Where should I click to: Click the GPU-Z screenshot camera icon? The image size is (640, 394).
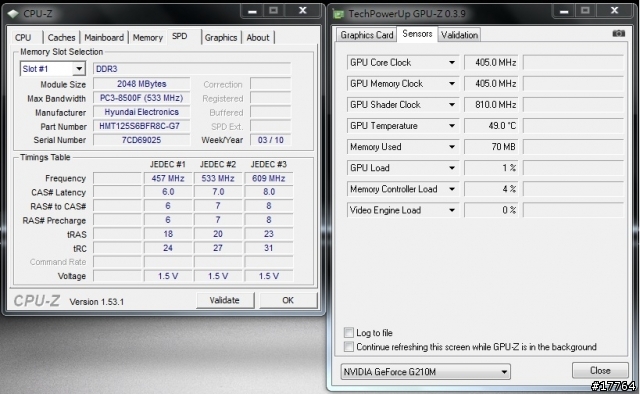coord(618,33)
